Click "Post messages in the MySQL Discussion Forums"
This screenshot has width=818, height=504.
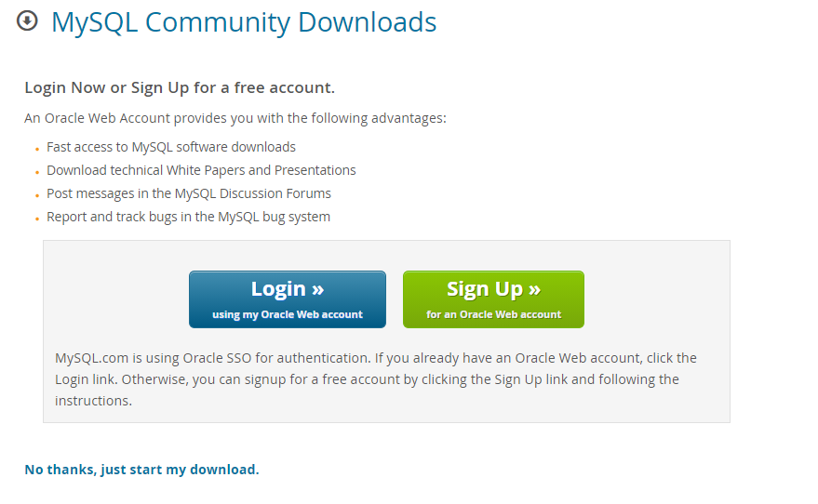coord(189,194)
